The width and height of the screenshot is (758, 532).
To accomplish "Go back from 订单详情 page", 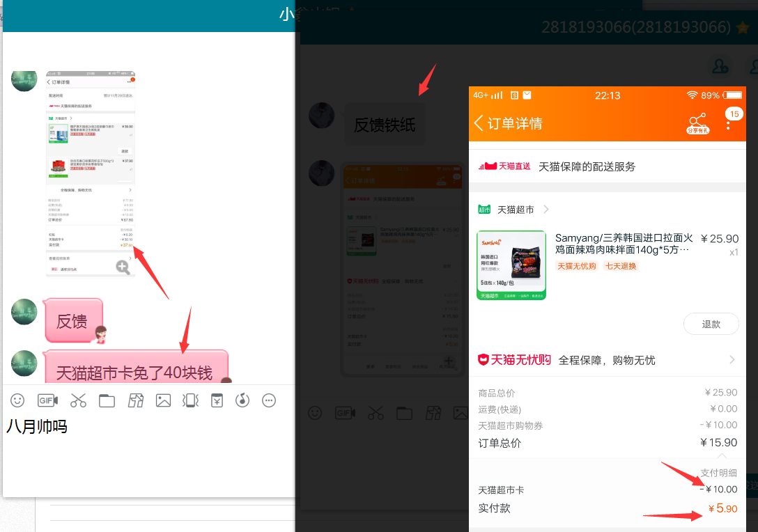I will coord(479,123).
